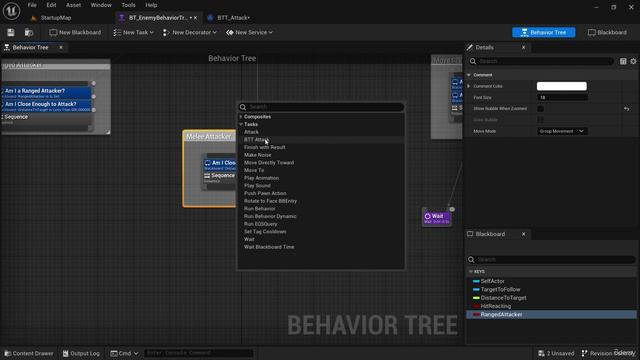Select the Run EQSQuery task

(260, 224)
